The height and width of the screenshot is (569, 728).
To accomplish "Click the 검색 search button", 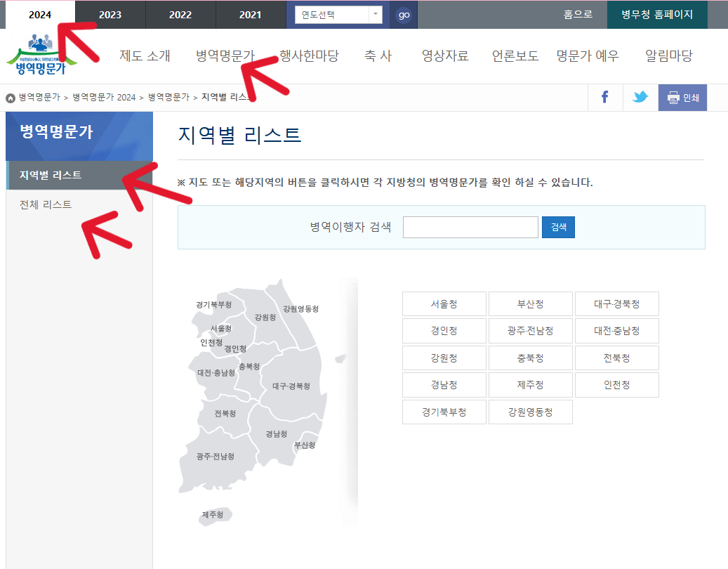I will coord(557,226).
